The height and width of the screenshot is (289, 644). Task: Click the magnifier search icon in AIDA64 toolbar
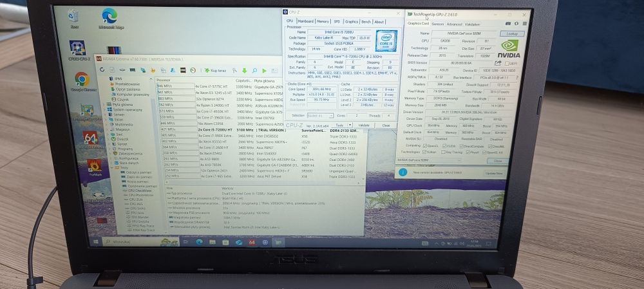(x=254, y=71)
